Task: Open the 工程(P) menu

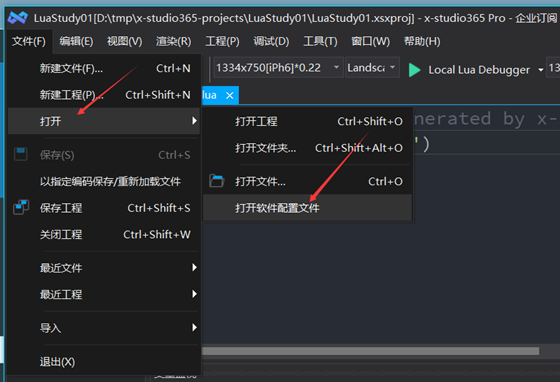Action: point(222,41)
